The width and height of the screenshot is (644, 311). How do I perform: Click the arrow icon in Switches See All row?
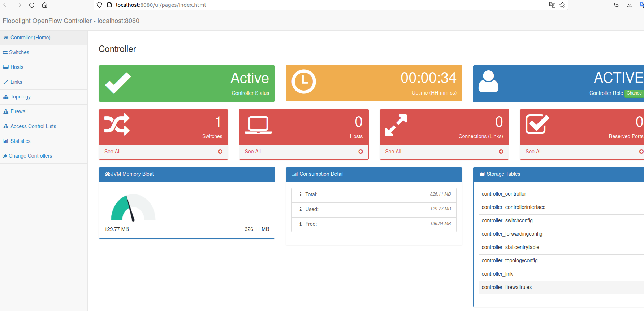point(220,152)
